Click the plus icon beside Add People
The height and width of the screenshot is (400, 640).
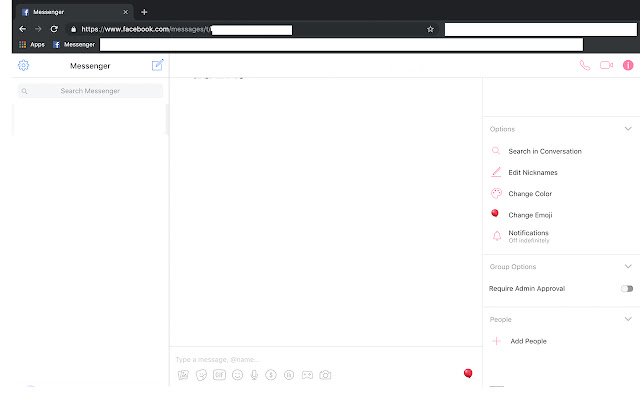point(496,341)
